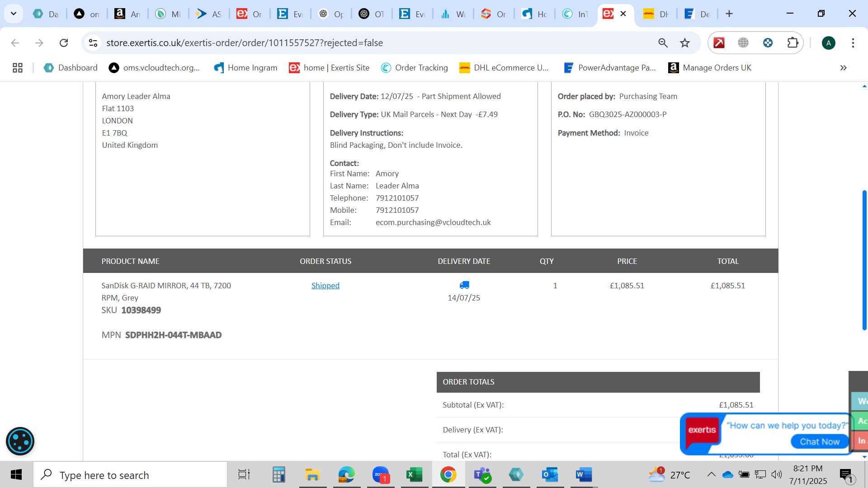Open Excel from the taskbar
The image size is (868, 488).
(414, 475)
